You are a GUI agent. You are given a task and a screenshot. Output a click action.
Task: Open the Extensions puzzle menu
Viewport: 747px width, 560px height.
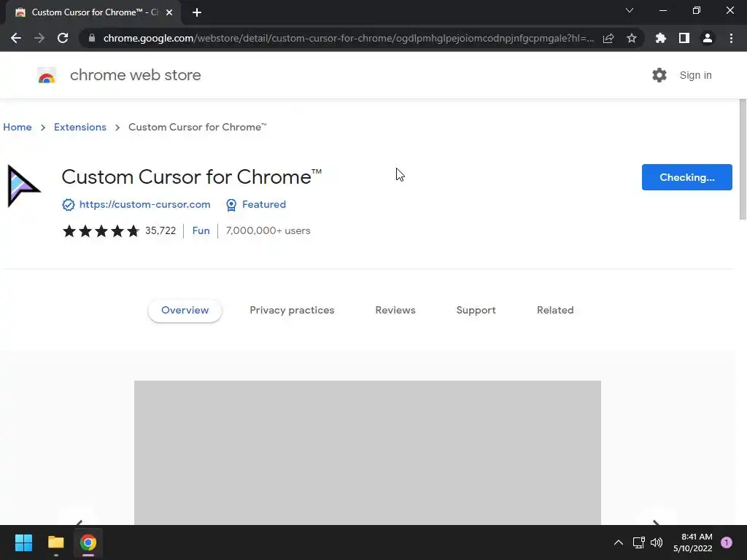coord(661,38)
